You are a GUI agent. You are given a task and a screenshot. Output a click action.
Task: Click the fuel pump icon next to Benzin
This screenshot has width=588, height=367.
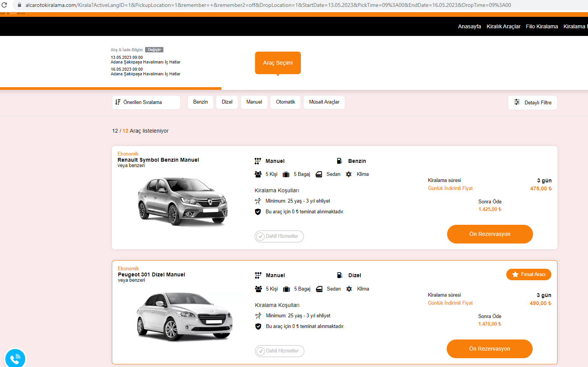[339, 161]
